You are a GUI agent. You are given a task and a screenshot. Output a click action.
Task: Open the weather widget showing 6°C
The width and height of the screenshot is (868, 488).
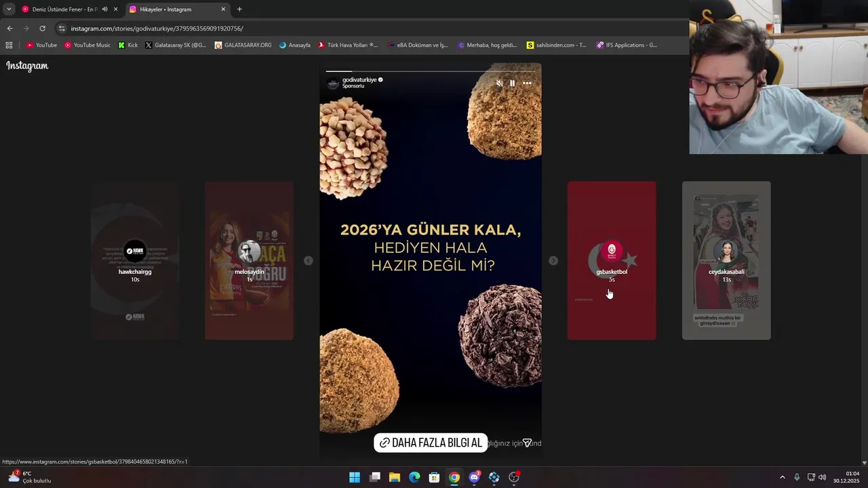point(29,477)
